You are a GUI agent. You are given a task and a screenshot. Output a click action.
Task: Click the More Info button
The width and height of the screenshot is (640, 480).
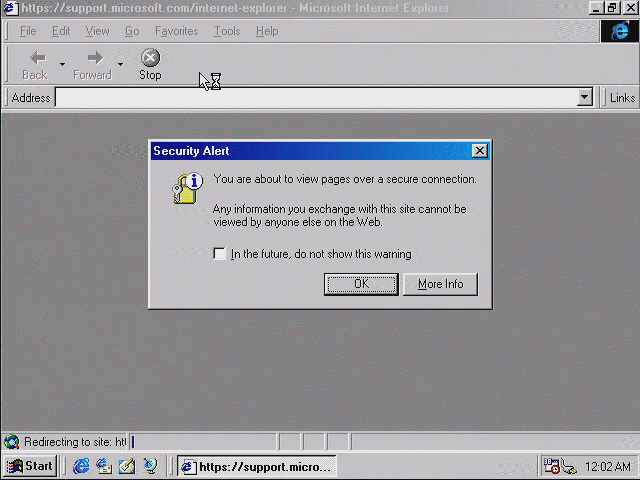click(440, 284)
